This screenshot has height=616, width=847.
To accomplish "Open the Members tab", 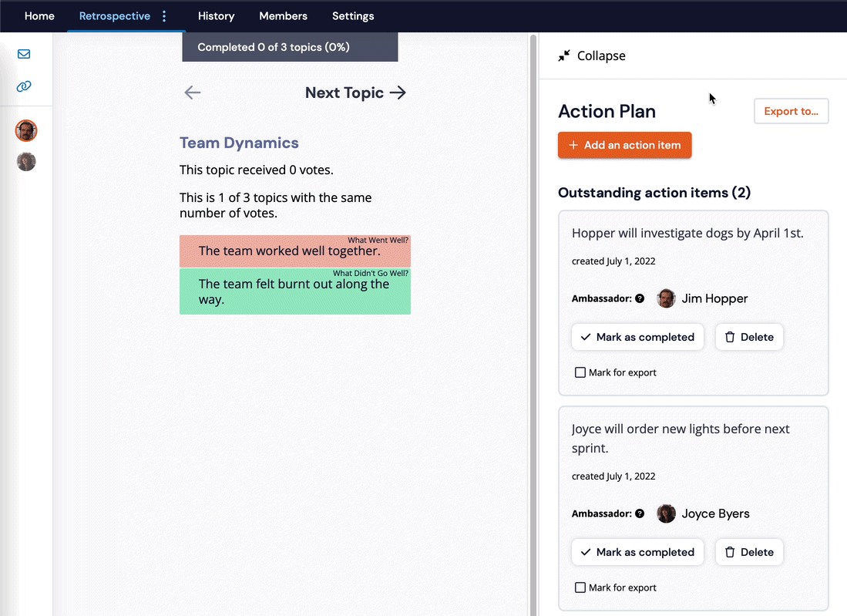I will [x=283, y=16].
